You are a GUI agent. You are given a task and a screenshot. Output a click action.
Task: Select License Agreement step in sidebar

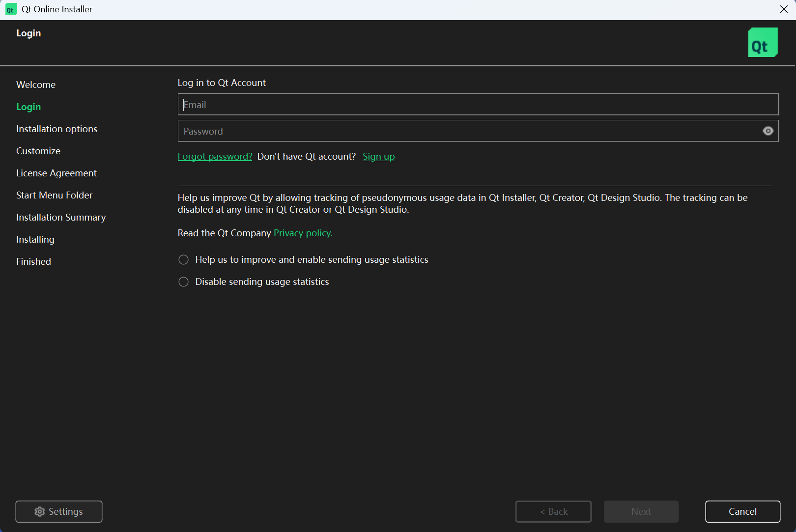(57, 173)
